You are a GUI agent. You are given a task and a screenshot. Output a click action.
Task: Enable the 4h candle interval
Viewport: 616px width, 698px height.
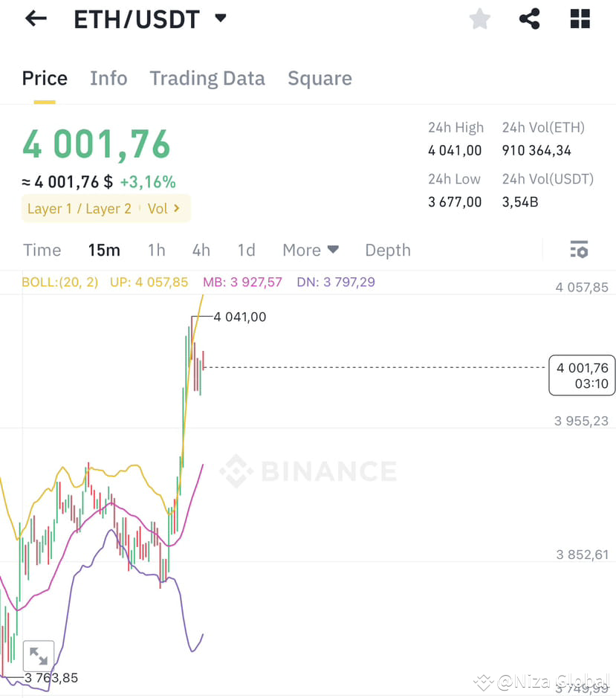click(201, 250)
